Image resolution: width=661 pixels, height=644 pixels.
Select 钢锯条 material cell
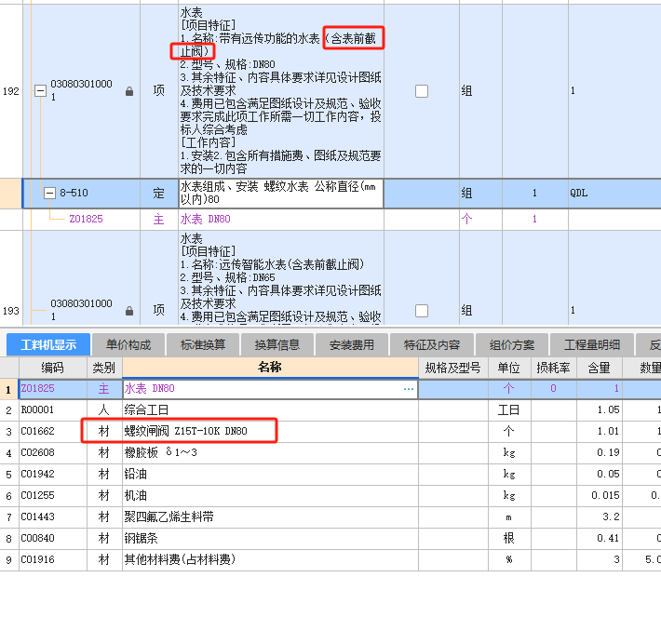(x=270, y=539)
